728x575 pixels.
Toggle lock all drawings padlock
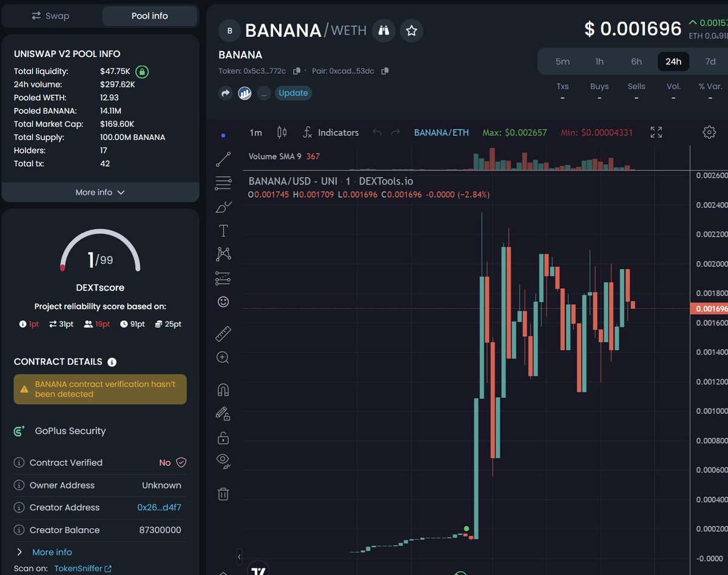223,437
